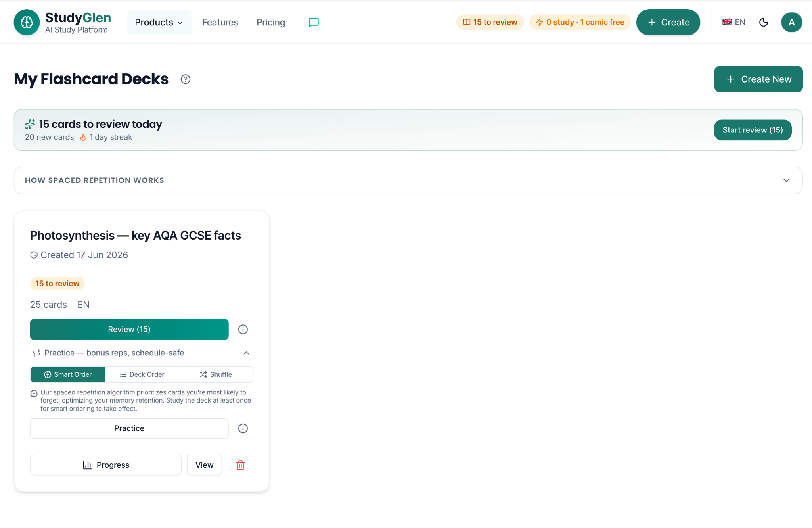Click info icon next to Practice button
The image size is (812, 528).
pyautogui.click(x=243, y=428)
